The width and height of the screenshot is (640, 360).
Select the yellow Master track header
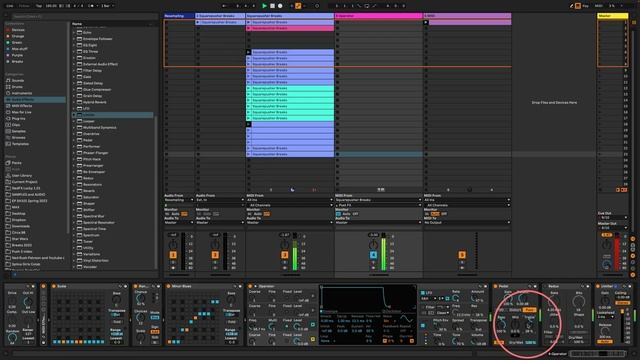point(612,16)
